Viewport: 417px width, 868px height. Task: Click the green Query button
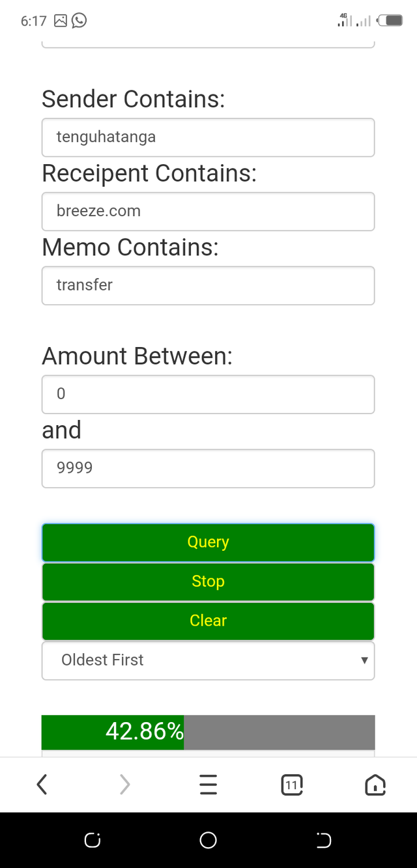point(208,542)
